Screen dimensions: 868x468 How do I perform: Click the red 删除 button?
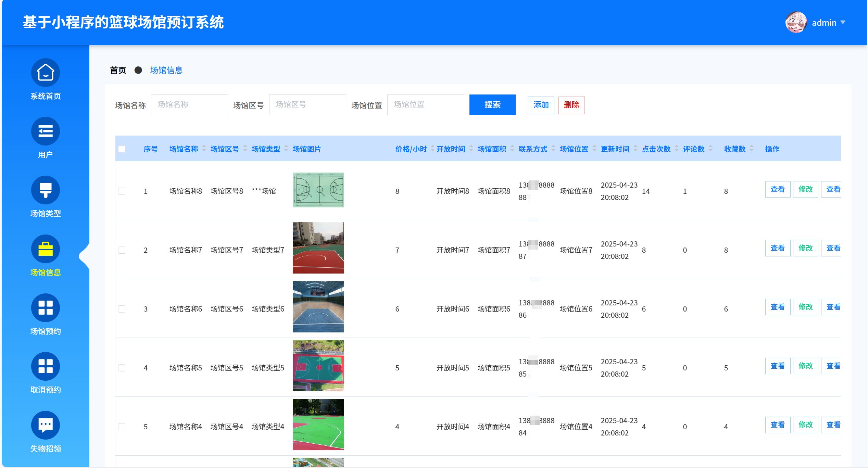tap(571, 105)
